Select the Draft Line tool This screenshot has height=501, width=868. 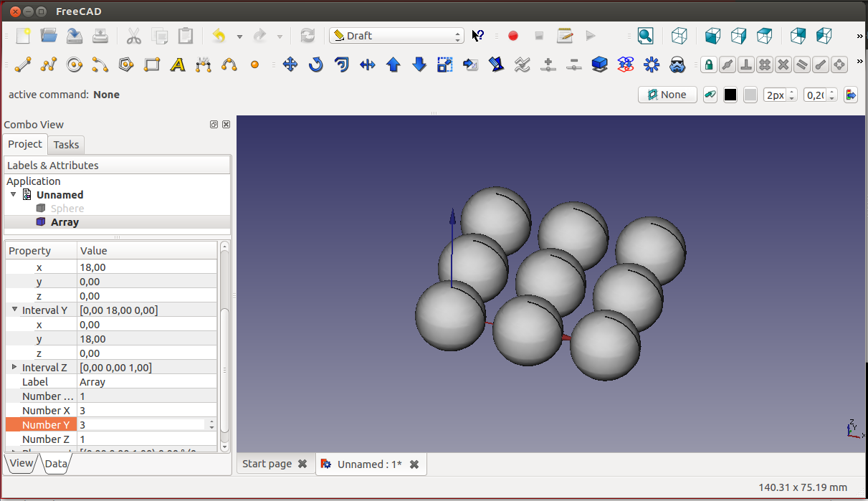pyautogui.click(x=23, y=65)
